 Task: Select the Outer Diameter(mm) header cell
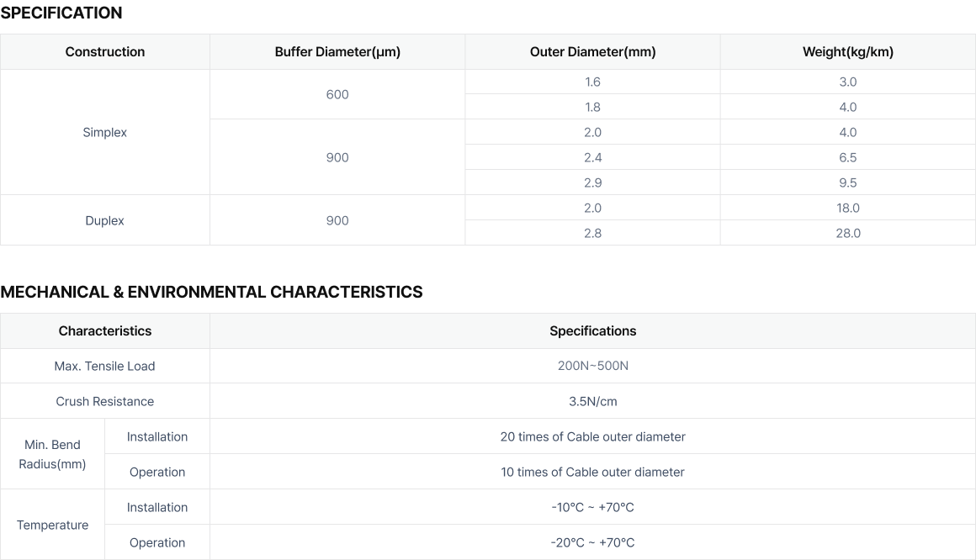pos(592,51)
